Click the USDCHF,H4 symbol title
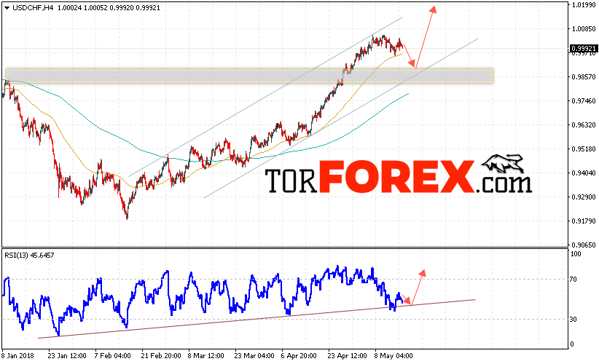 click(33, 7)
